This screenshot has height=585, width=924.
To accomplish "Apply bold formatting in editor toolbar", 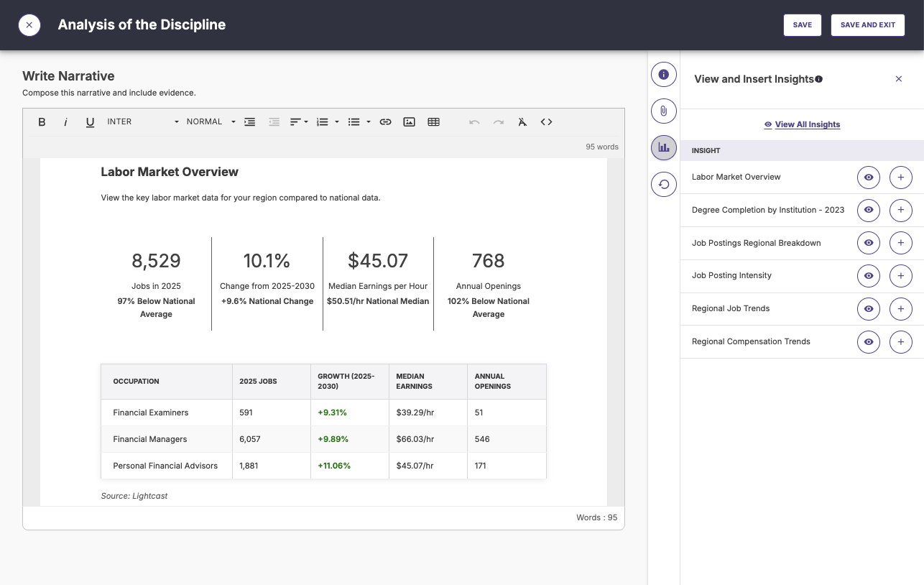I will (x=42, y=122).
